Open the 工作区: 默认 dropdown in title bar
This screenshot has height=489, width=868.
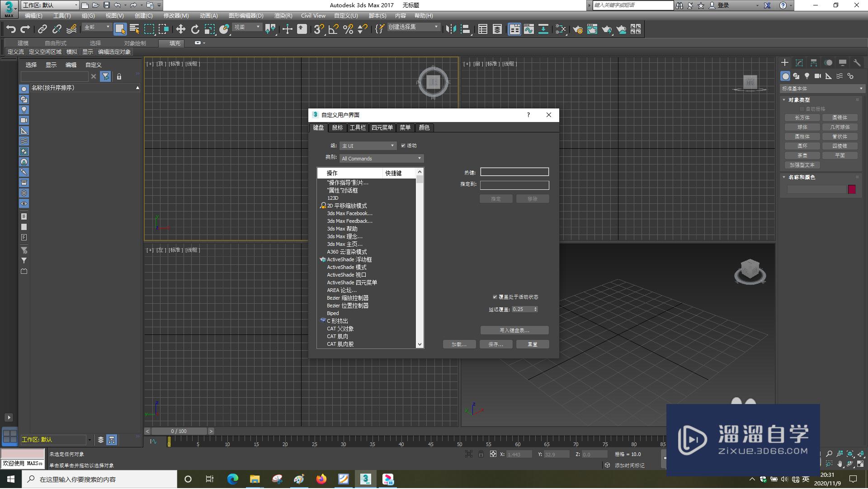pyautogui.click(x=50, y=5)
